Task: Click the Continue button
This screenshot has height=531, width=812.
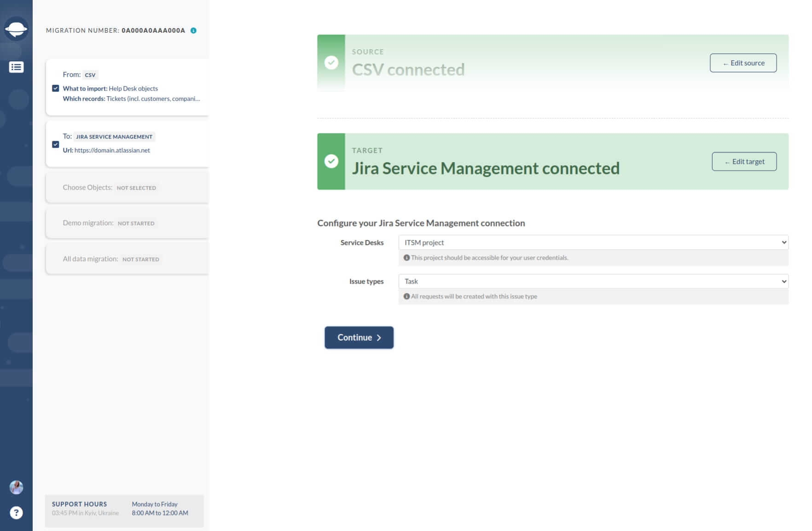Action: coord(359,338)
